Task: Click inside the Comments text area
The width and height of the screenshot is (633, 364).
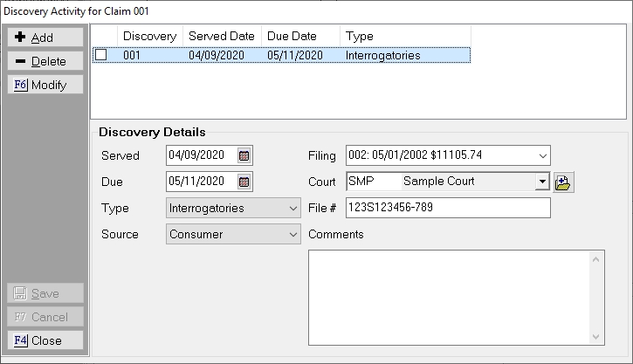Action: point(450,297)
